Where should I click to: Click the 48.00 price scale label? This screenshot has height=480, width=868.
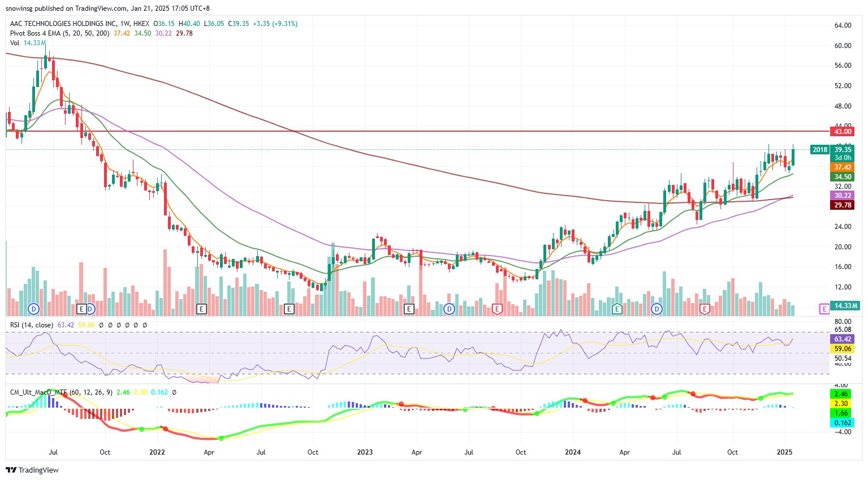843,106
